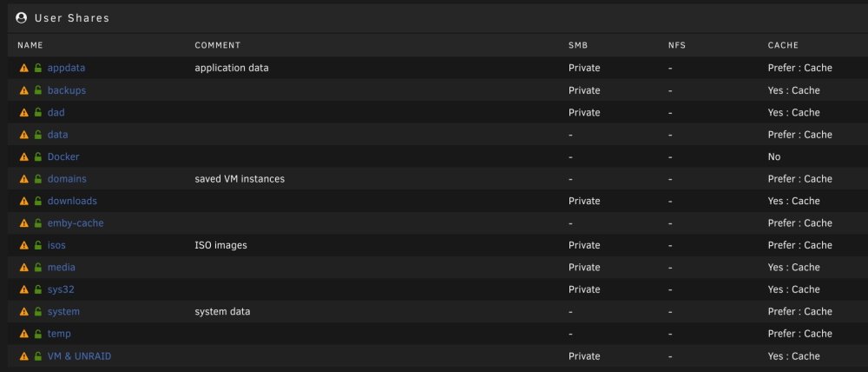Screen dimensions: 868x372
Task: Click the warning icon beside temp share
Action: tap(23, 335)
